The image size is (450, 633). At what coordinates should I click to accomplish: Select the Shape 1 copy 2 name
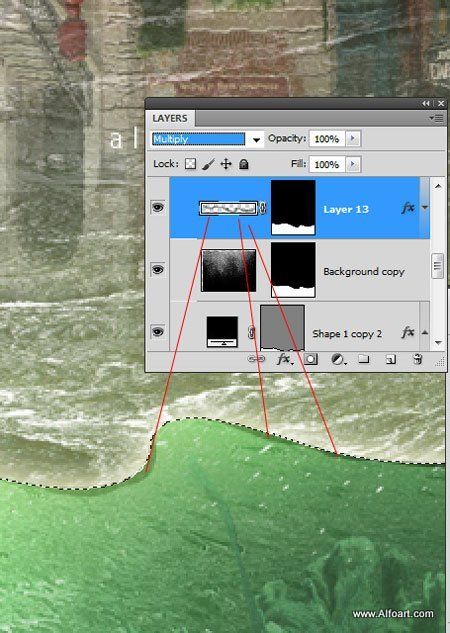click(347, 334)
